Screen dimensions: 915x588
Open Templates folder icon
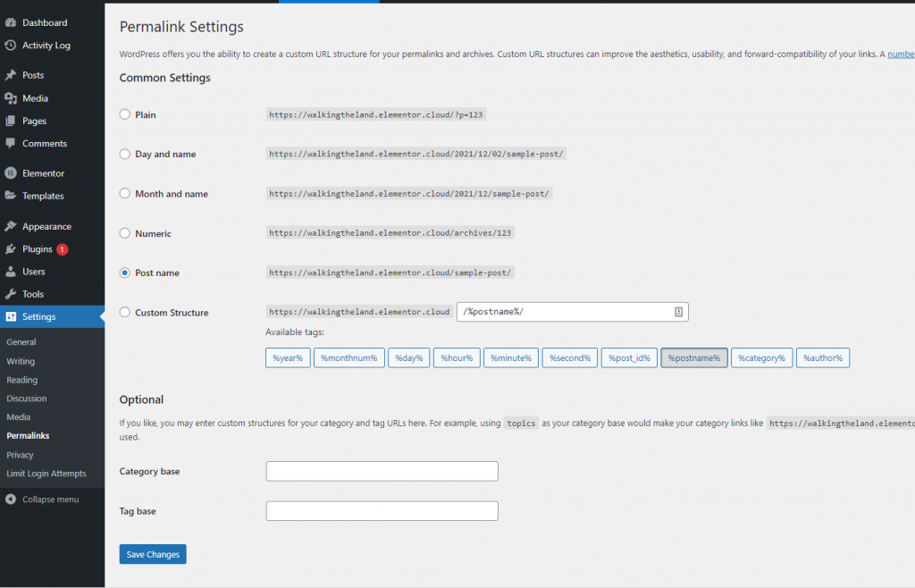11,196
